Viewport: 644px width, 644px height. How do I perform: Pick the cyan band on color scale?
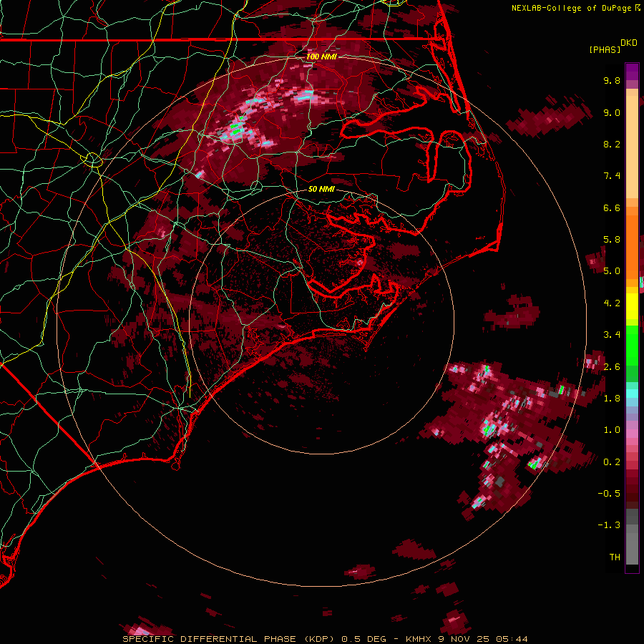tap(632, 393)
